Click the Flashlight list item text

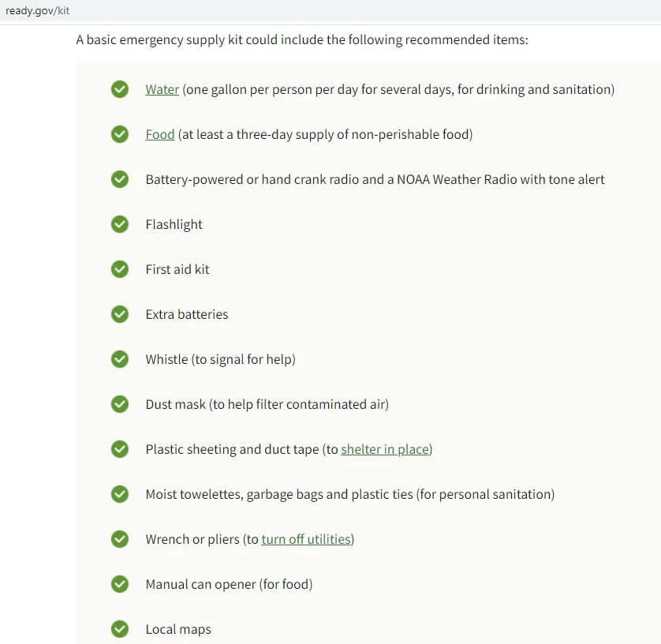(x=174, y=224)
